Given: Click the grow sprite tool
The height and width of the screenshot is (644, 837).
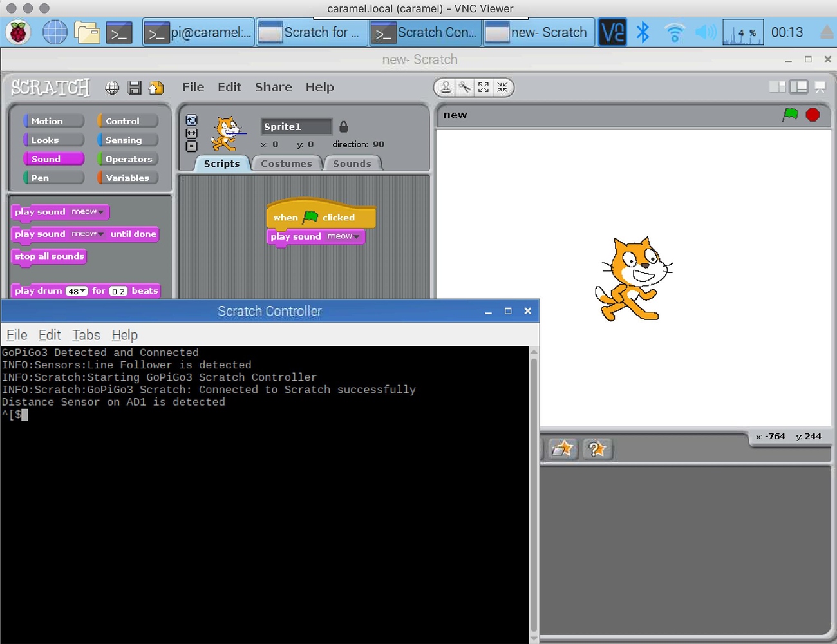Looking at the screenshot, I should click(x=484, y=87).
